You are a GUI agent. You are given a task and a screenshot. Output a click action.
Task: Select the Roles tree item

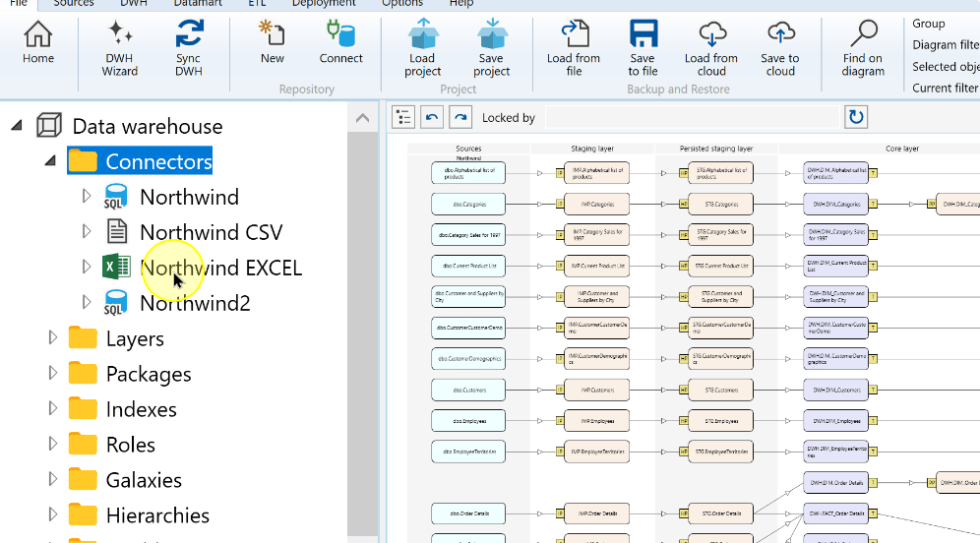tap(131, 445)
